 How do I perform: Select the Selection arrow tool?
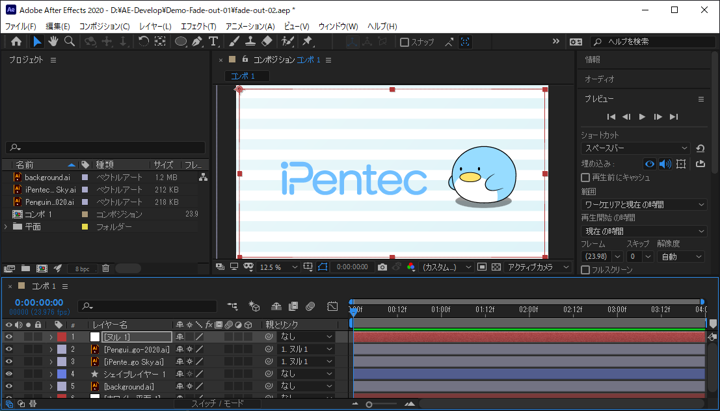[x=37, y=42]
